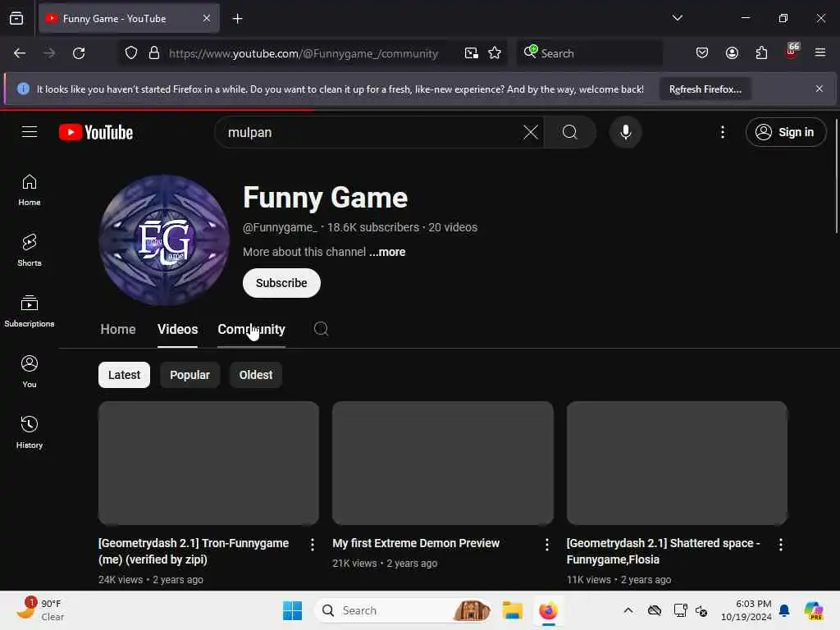Viewport: 840px width, 630px height.
Task: Search within the Funny Game channel
Action: [x=321, y=329]
